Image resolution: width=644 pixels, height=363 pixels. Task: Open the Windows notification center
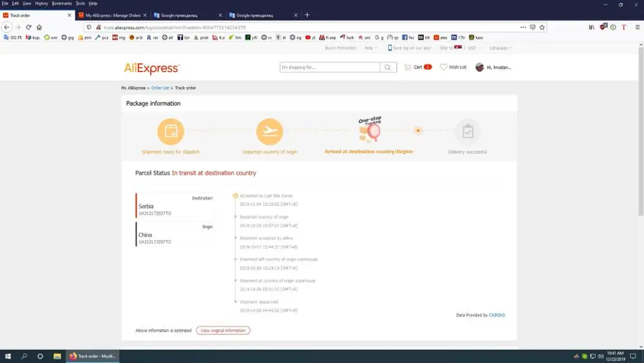click(633, 356)
